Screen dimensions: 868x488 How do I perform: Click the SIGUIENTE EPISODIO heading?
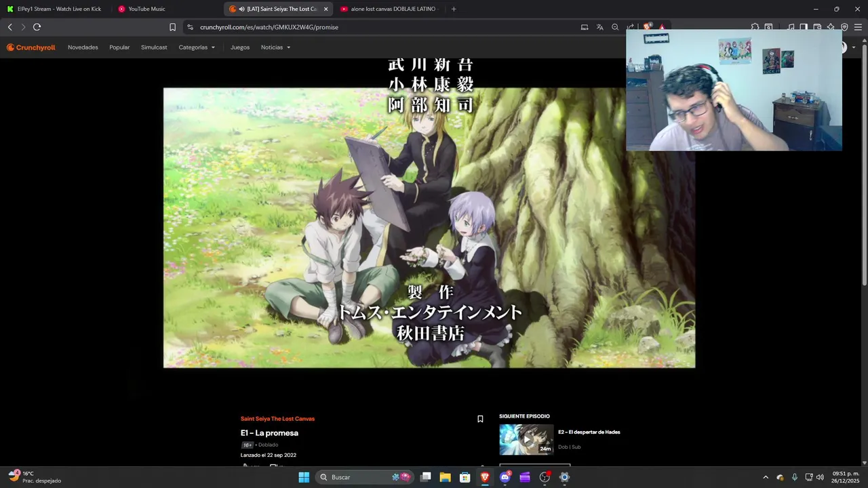tap(525, 416)
